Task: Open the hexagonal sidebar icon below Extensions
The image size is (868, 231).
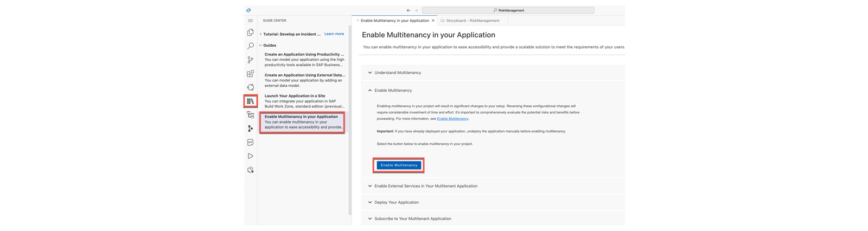Action: click(x=250, y=87)
